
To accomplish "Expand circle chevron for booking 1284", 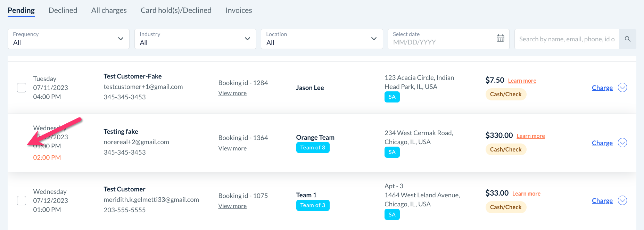I will coord(622,88).
